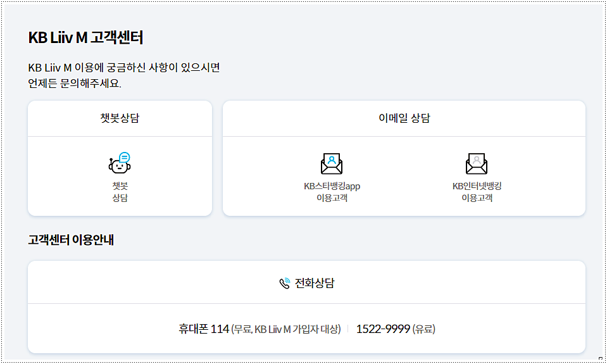Click the 1522-9999 (유료) phone number

[396, 329]
